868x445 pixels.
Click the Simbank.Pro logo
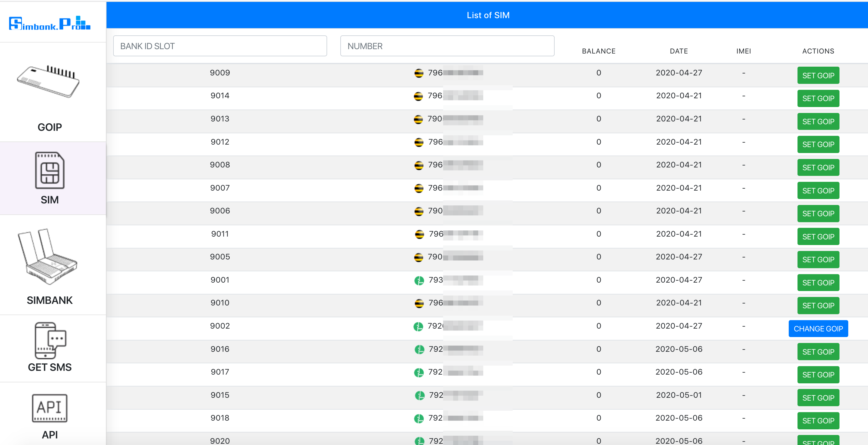(50, 23)
